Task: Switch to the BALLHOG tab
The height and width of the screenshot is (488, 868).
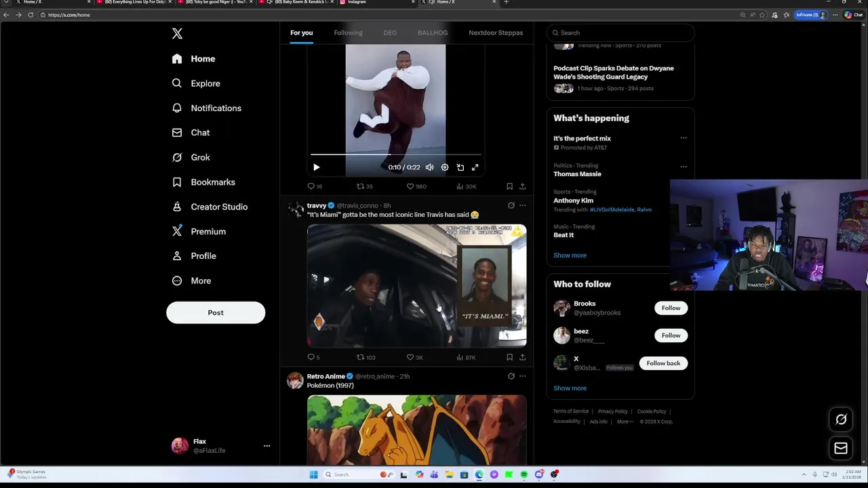Action: (x=433, y=33)
